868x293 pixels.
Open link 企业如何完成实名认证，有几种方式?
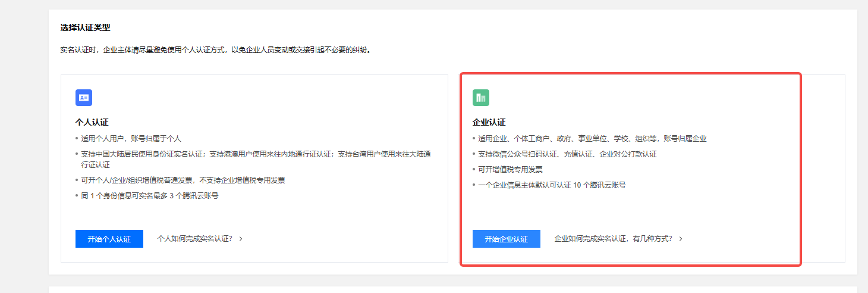coord(614,239)
